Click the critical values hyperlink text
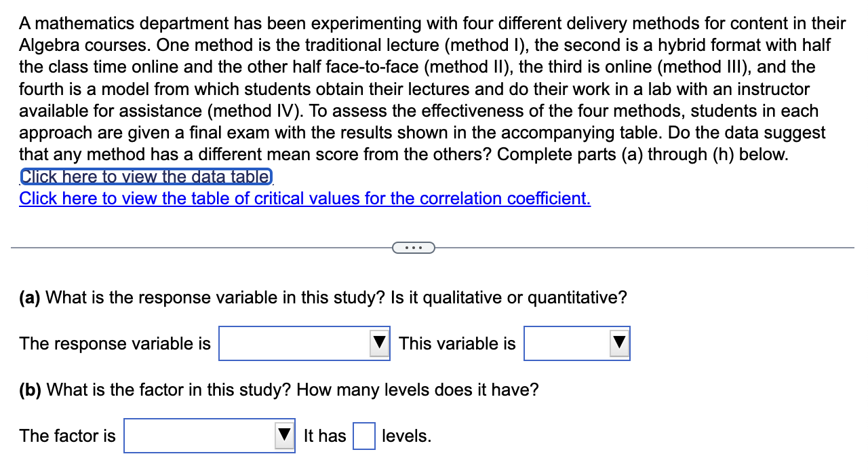Image resolution: width=868 pixels, height=471 pixels. click(x=305, y=198)
